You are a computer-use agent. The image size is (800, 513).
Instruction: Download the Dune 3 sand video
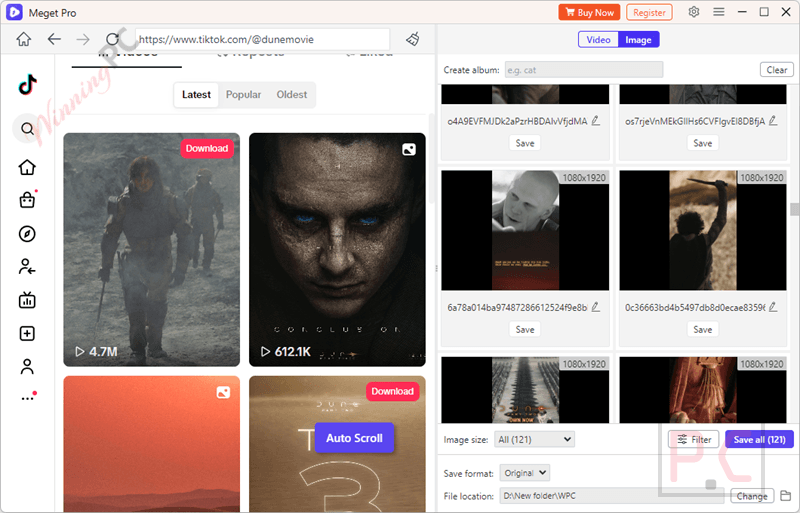(392, 392)
